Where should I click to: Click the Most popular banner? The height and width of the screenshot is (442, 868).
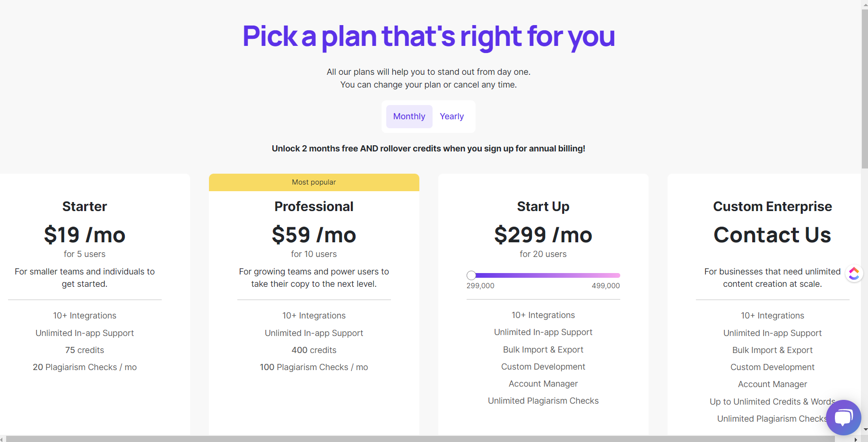pos(314,182)
